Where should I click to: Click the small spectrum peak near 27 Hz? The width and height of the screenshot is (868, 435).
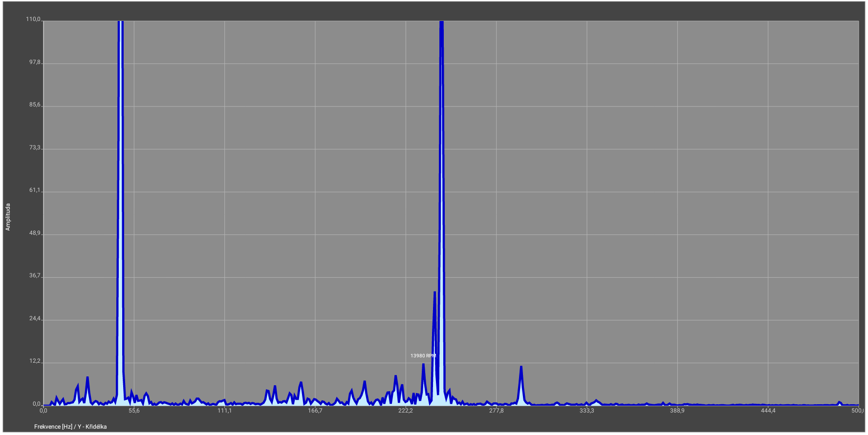pyautogui.click(x=87, y=390)
